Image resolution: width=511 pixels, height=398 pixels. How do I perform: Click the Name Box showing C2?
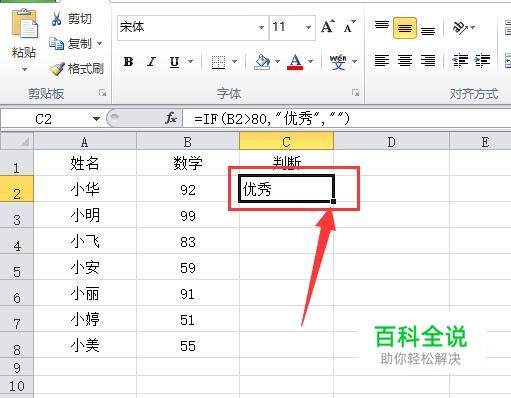[45, 119]
